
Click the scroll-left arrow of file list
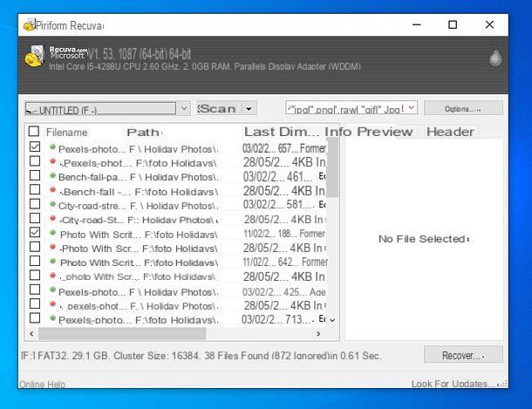pyautogui.click(x=31, y=334)
